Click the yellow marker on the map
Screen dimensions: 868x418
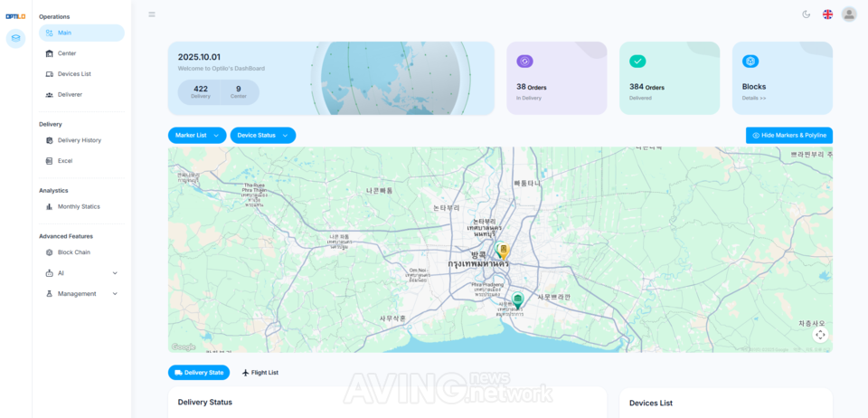[x=503, y=251]
